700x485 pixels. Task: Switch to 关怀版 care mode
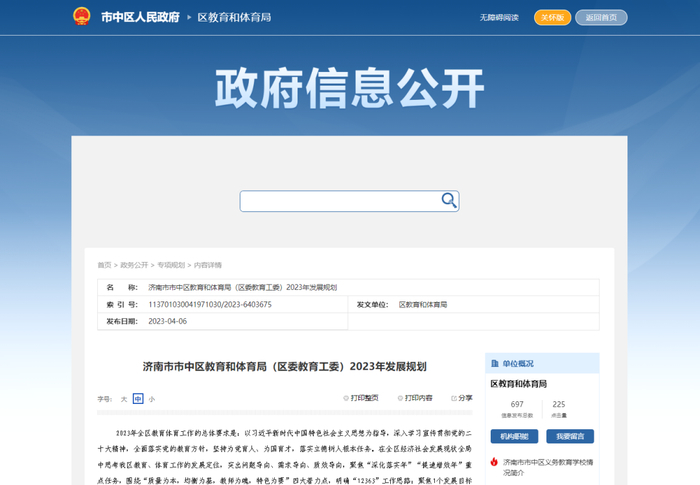552,17
